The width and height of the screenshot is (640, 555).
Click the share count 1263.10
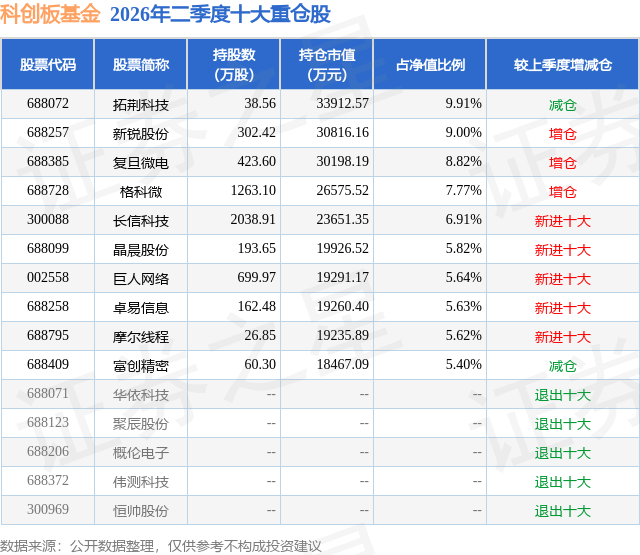click(x=253, y=191)
